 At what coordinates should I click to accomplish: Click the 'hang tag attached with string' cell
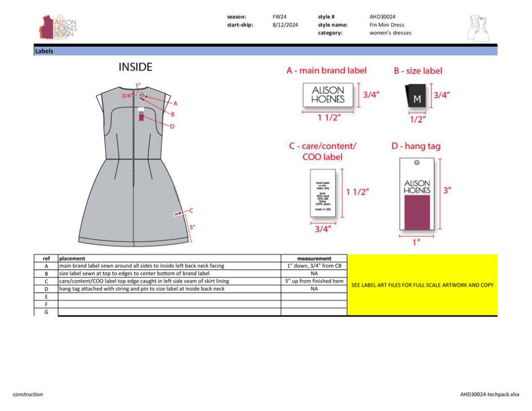pyautogui.click(x=169, y=289)
